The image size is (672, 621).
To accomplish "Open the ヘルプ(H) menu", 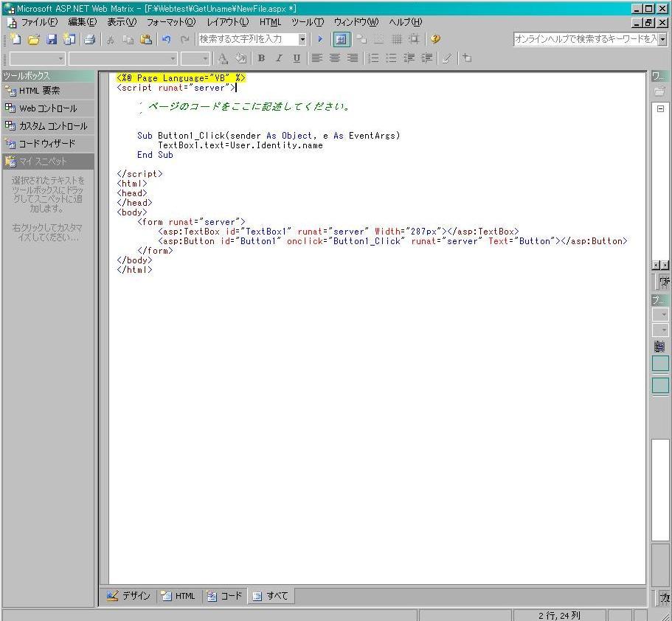I will point(406,22).
